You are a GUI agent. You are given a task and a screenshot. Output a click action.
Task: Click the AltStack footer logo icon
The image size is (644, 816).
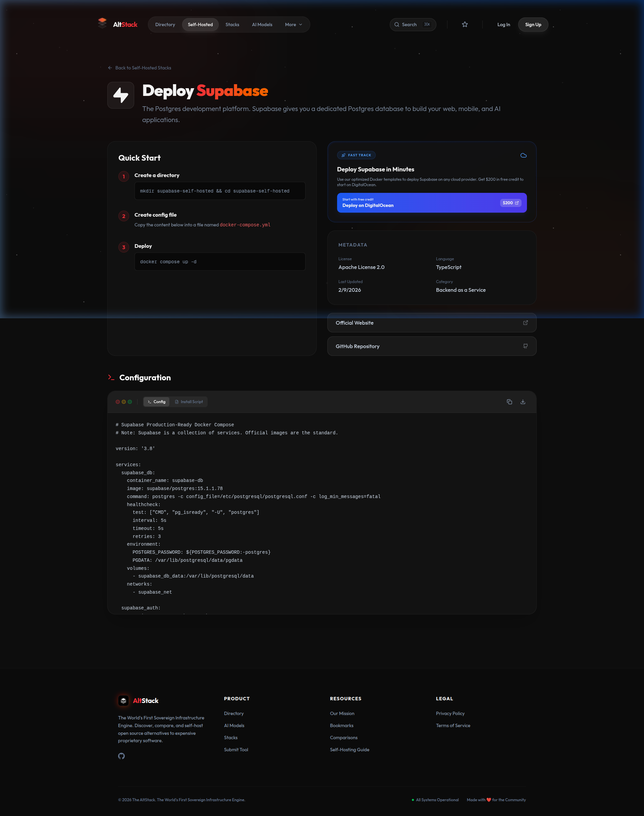(x=123, y=701)
